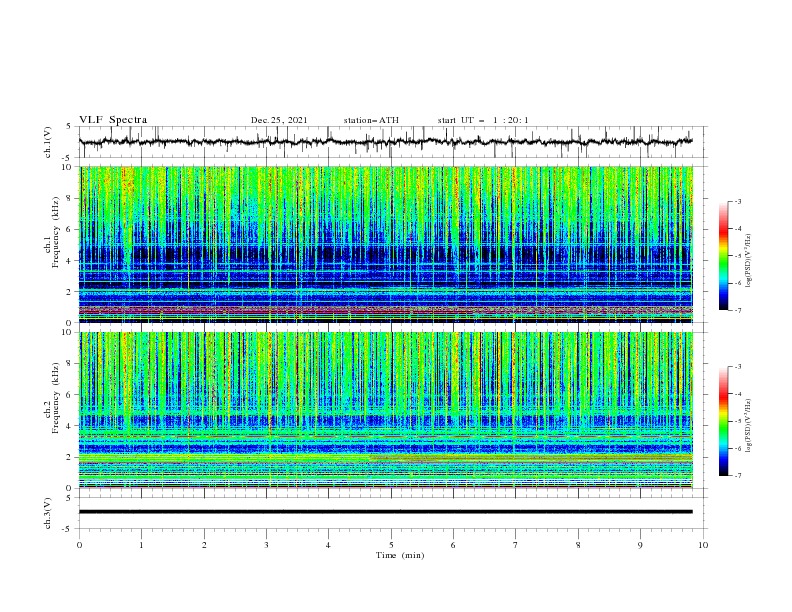Click time axis tick label "7"
This screenshot has width=792, height=612.
tap(516, 545)
